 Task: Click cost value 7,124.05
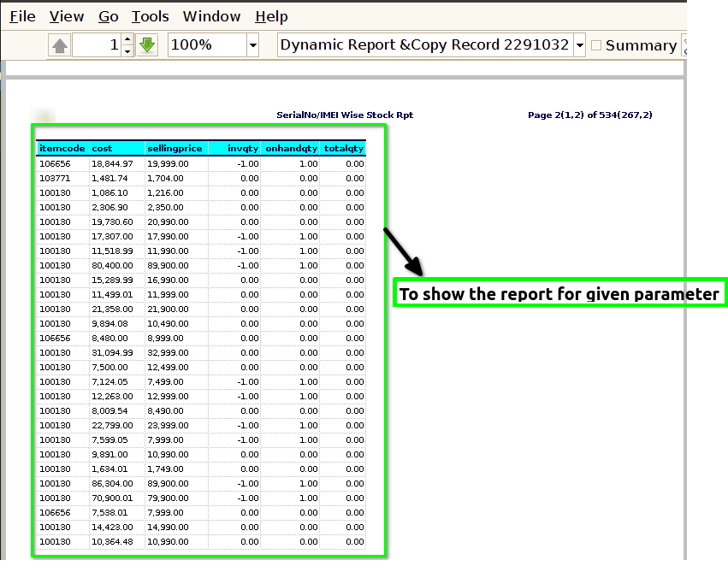click(109, 382)
